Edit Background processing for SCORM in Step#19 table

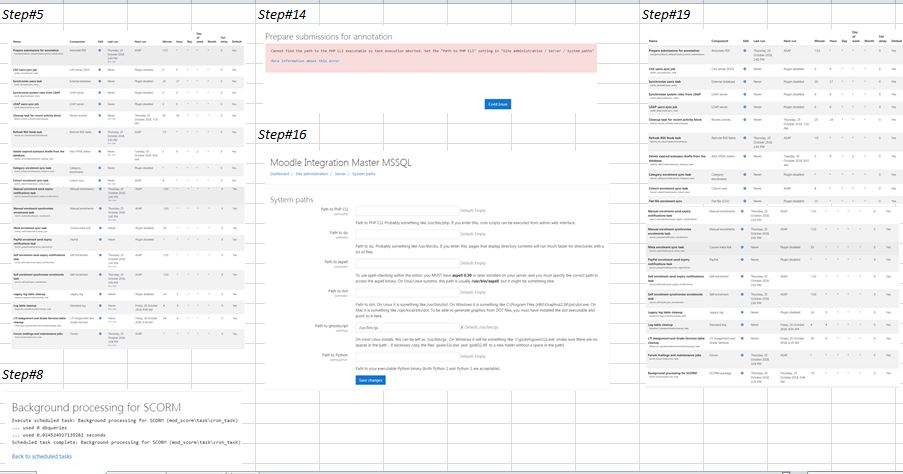744,373
